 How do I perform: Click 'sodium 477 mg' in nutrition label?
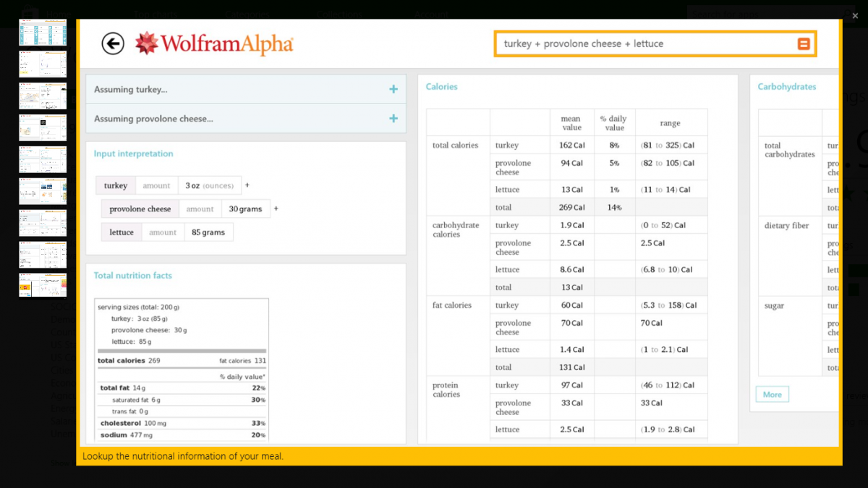coord(127,435)
